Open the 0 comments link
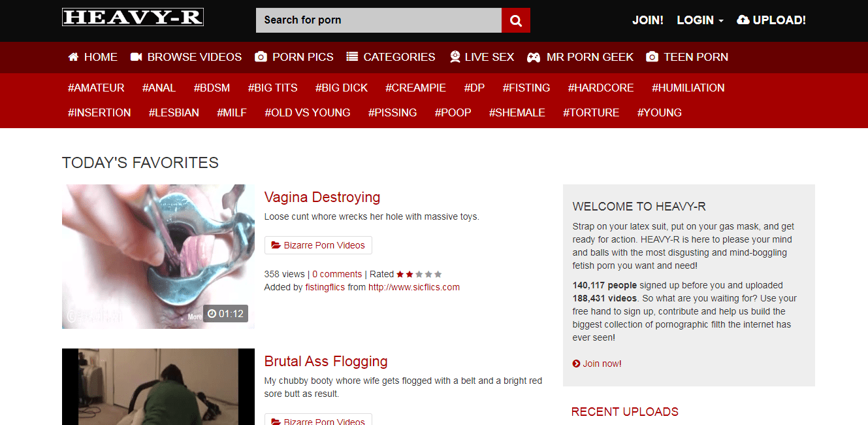This screenshot has height=425, width=868. point(337,274)
